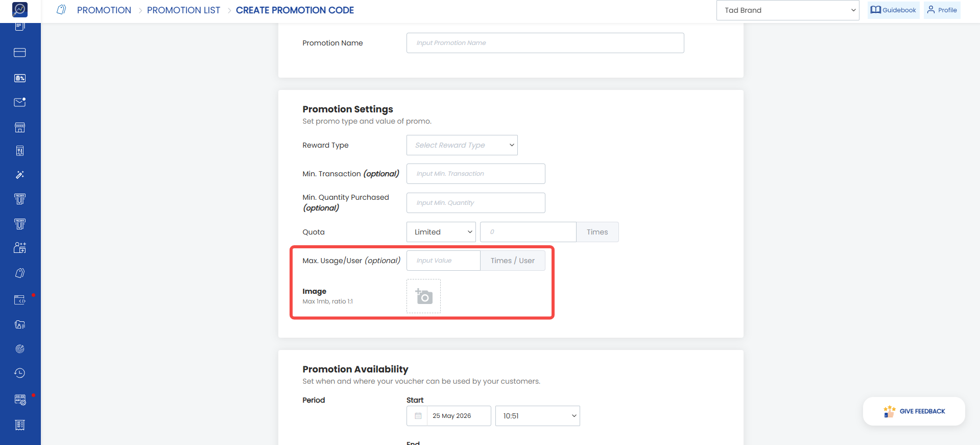Open the Tad Brand selector dropdown
The width and height of the screenshot is (980, 445).
tap(788, 10)
